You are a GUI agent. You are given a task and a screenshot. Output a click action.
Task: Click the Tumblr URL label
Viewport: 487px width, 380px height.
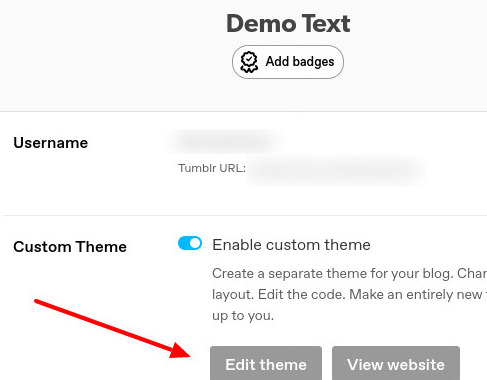(212, 168)
